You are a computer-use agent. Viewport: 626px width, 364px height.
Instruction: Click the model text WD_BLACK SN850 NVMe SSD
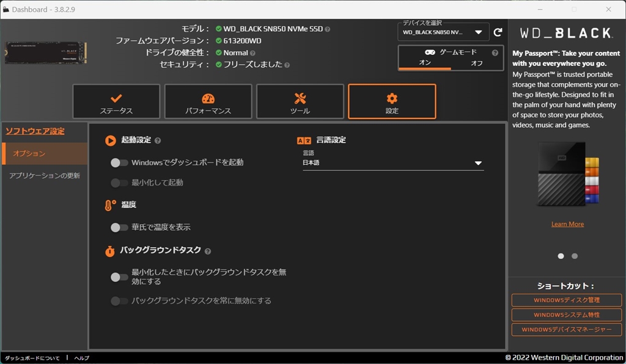tap(273, 29)
